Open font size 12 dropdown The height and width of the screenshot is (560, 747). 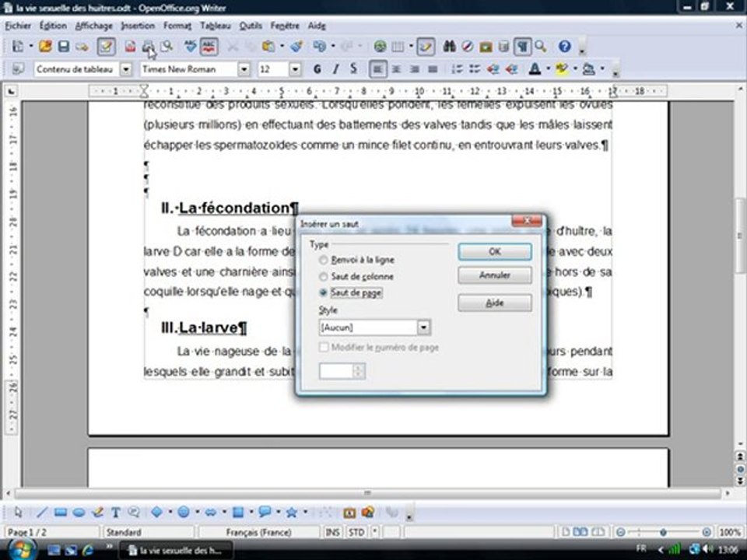295,69
